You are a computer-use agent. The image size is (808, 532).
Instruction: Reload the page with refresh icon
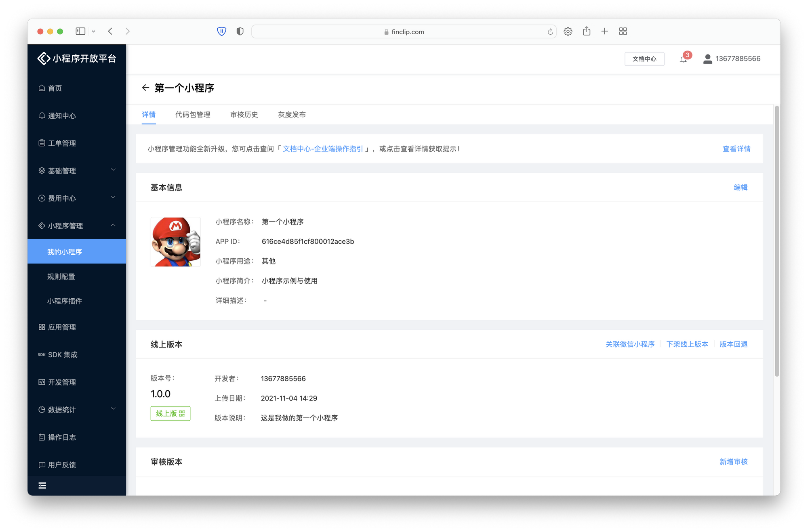tap(550, 32)
